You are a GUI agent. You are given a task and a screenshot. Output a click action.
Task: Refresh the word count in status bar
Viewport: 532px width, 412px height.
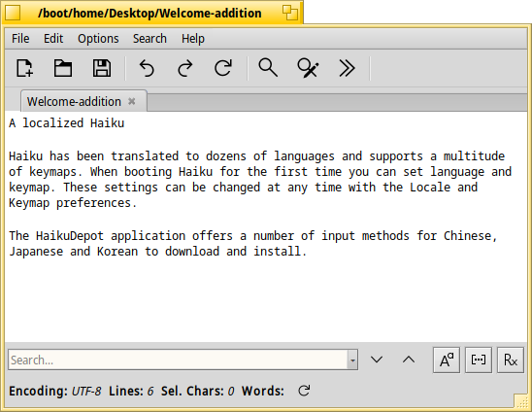(x=304, y=391)
